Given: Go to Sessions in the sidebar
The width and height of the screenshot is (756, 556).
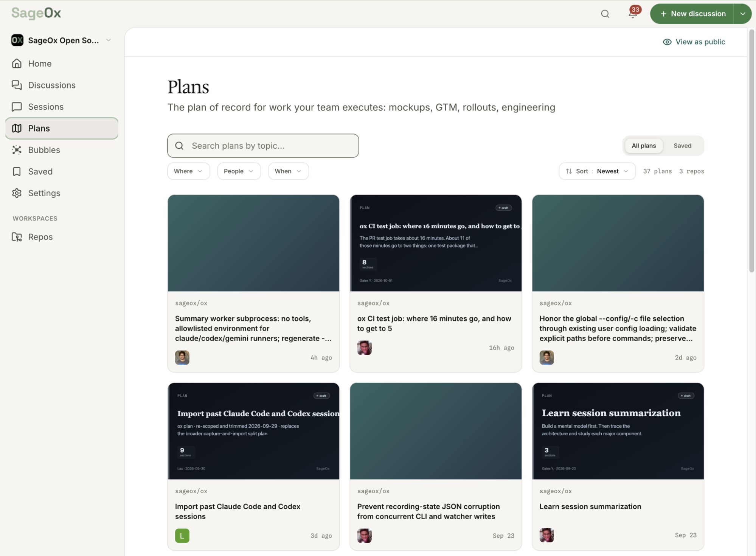Looking at the screenshot, I should [62, 107].
